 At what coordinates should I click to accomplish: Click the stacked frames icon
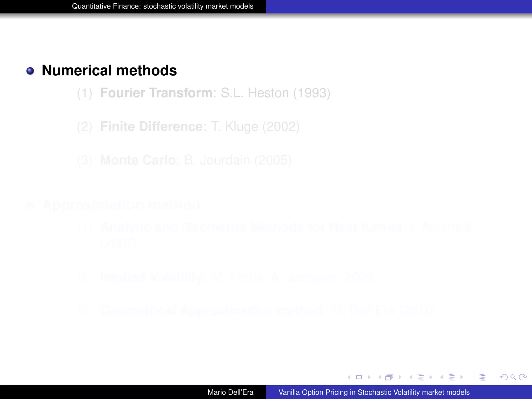click(389, 377)
